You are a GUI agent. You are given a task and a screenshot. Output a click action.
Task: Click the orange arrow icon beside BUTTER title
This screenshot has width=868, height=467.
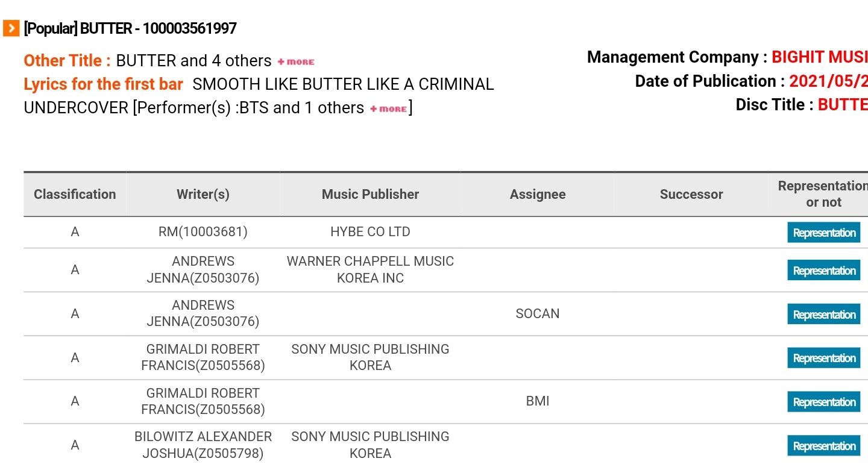tap(11, 28)
